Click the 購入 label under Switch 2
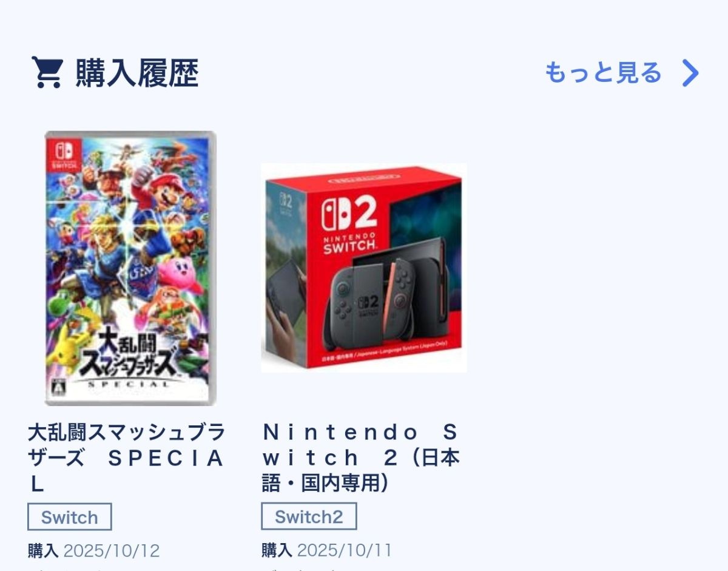728x571 pixels. 277,550
